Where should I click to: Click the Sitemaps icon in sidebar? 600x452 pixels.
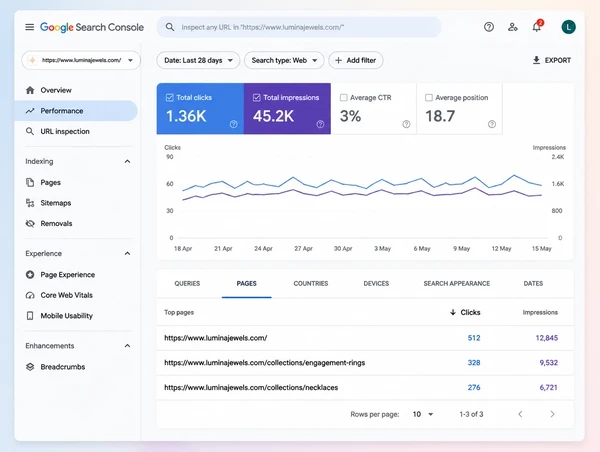pos(30,203)
